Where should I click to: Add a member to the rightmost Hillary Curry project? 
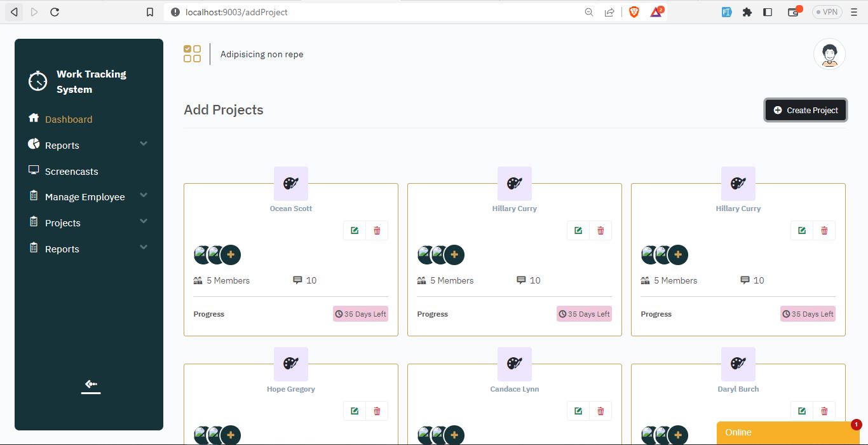678,255
